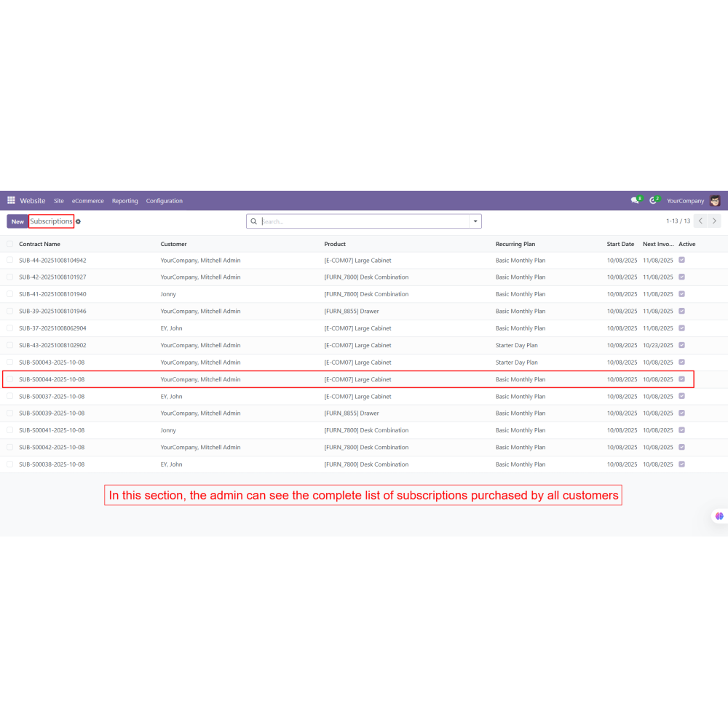728x728 pixels.
Task: Toggle the select-all checkbox in the header
Action: [x=10, y=244]
